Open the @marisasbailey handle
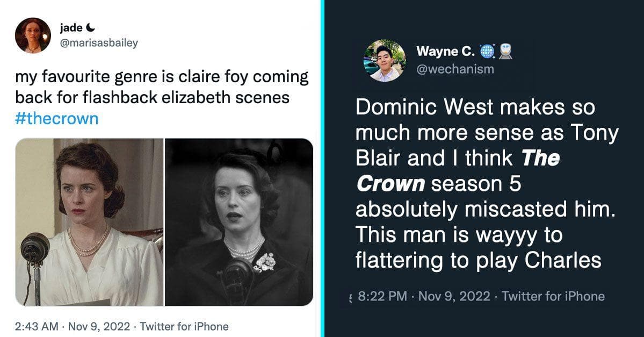Viewport: 644px width, 337px height. (x=98, y=43)
